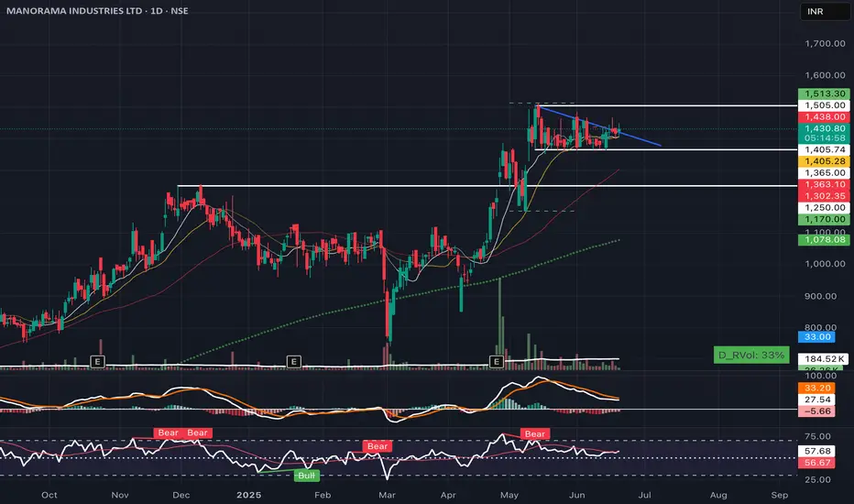Click the MANORAMA INDUSTRIES LTD symbol title
This screenshot has width=854, height=504.
74,10
